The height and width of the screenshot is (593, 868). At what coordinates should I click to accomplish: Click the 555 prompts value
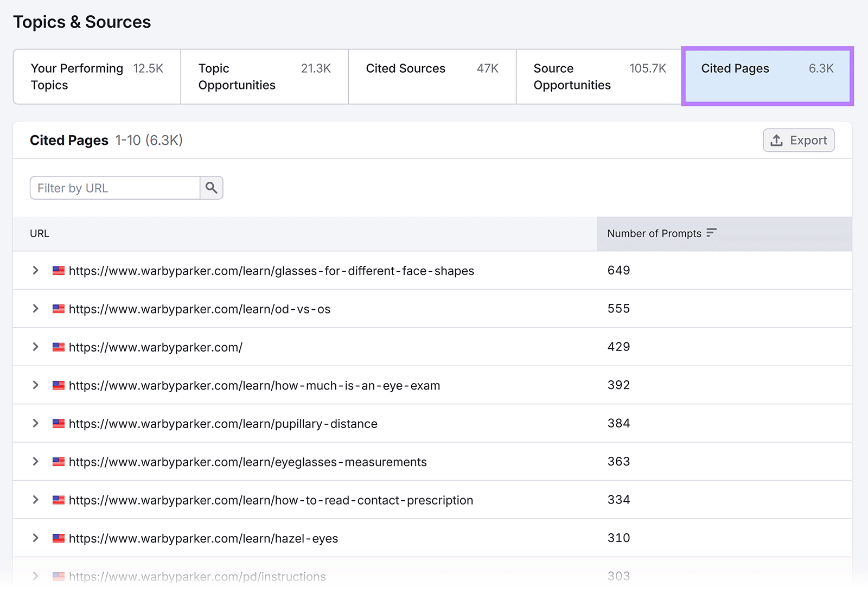(x=618, y=309)
